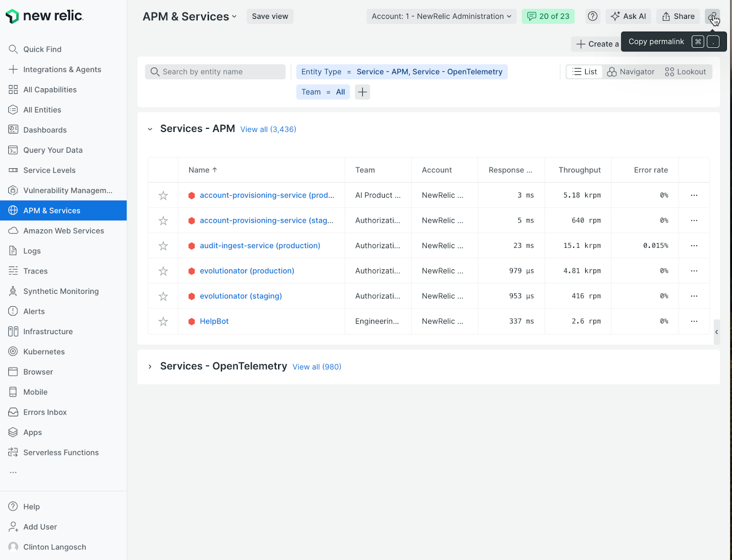This screenshot has width=732, height=560.
Task: Open the Errors Inbox section
Action: (44, 412)
